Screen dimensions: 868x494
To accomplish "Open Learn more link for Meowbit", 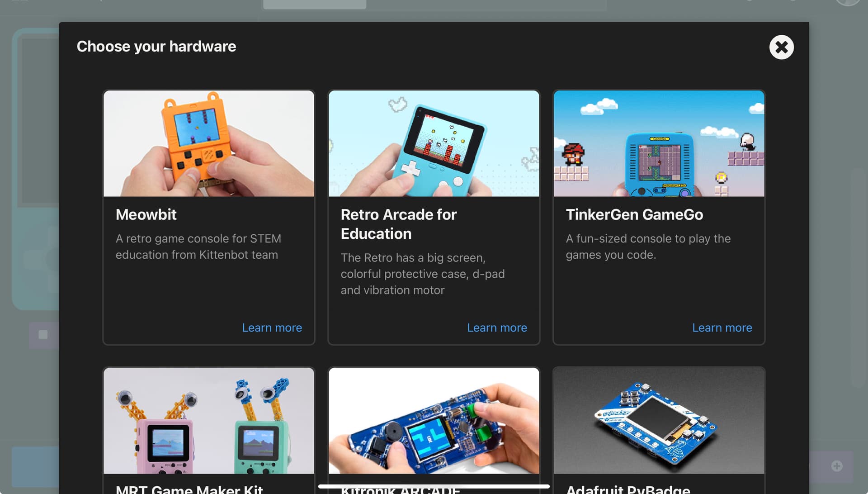I will [272, 328].
